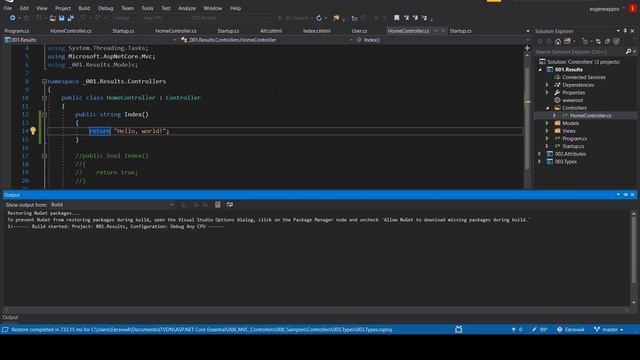Open the HomeController class navigation dropdown

[266, 40]
